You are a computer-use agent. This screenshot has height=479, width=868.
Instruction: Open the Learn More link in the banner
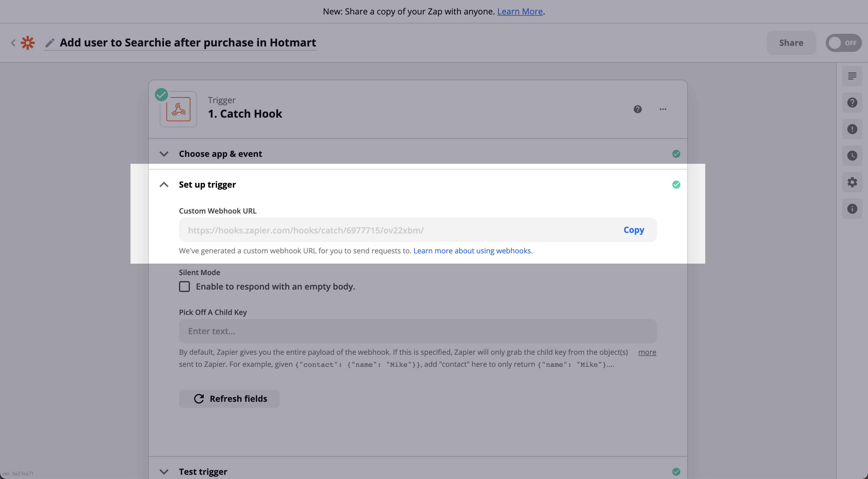[x=520, y=11]
